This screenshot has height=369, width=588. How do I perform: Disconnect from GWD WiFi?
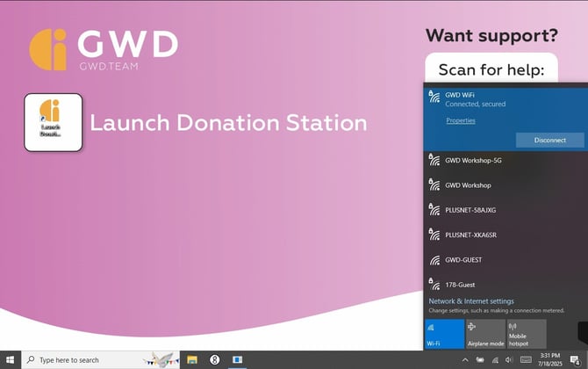click(549, 140)
